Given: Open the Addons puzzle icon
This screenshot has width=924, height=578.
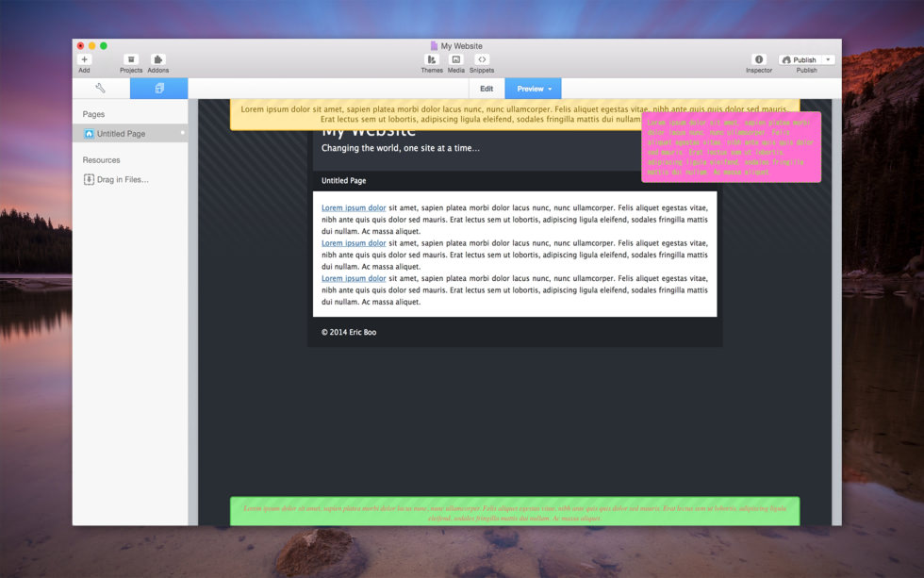Looking at the screenshot, I should point(158,59).
